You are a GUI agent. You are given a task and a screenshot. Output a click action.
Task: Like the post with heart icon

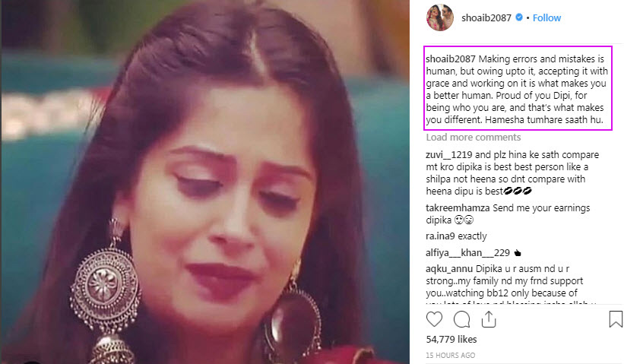tap(434, 319)
